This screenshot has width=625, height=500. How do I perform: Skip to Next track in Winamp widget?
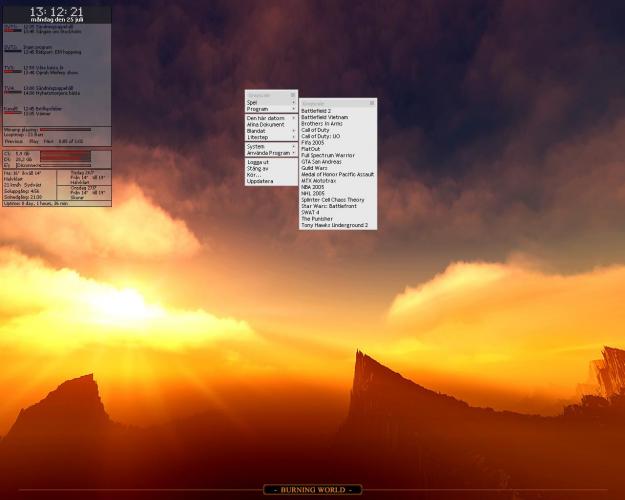[49, 142]
